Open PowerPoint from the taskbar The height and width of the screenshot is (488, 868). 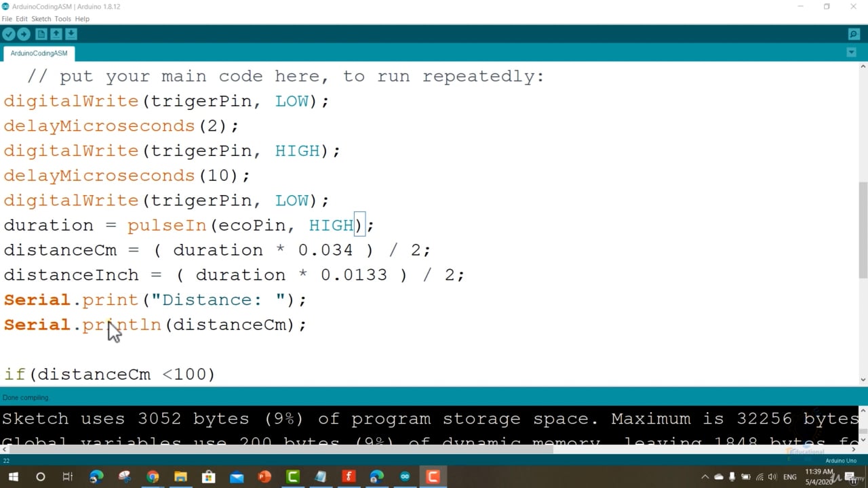click(x=264, y=477)
